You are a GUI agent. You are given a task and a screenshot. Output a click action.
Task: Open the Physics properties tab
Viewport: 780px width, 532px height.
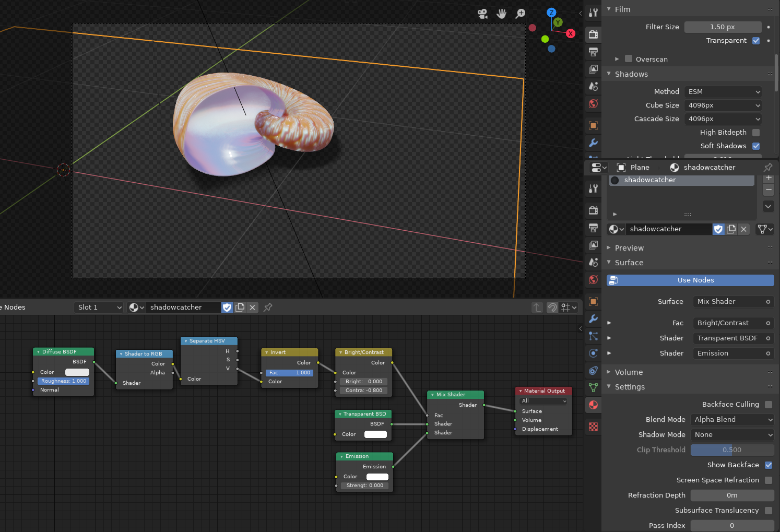(593, 353)
